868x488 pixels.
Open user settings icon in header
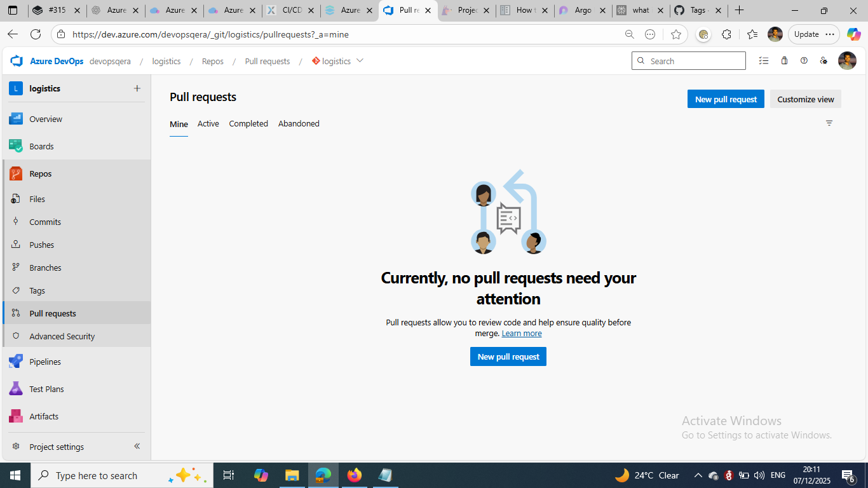(x=824, y=61)
